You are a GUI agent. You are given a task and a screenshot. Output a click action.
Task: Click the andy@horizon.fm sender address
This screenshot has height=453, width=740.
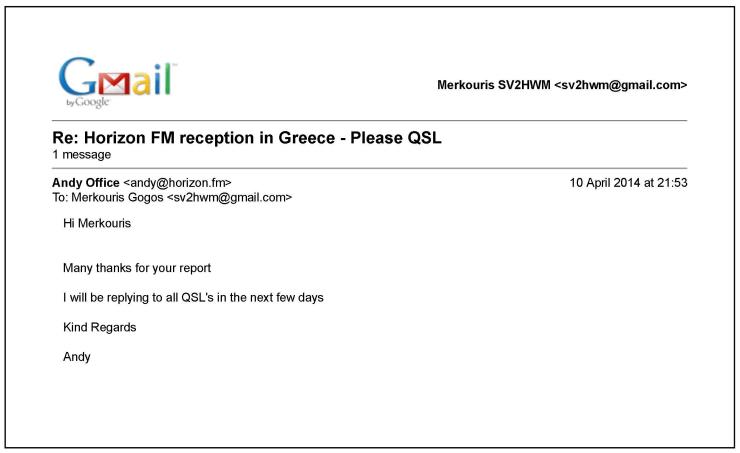(x=177, y=183)
